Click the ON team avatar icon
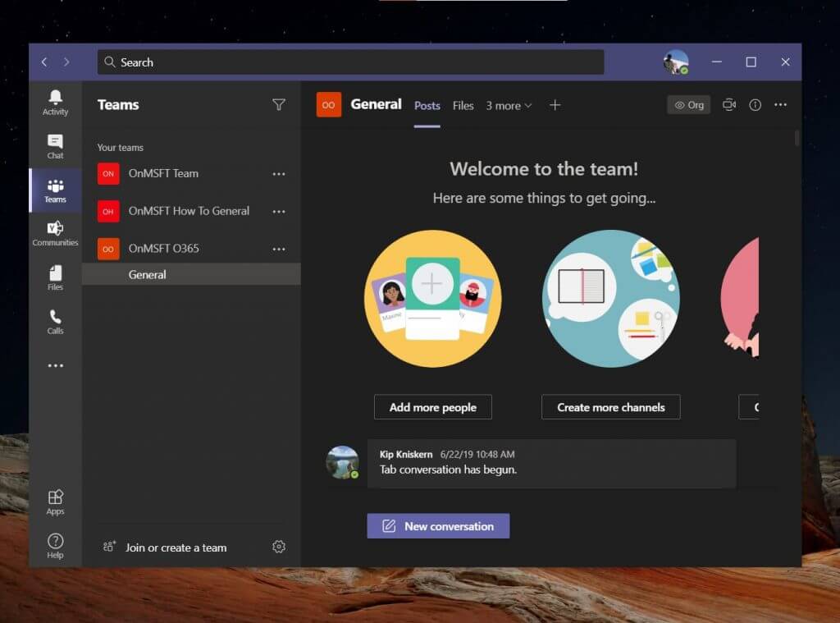 [108, 174]
